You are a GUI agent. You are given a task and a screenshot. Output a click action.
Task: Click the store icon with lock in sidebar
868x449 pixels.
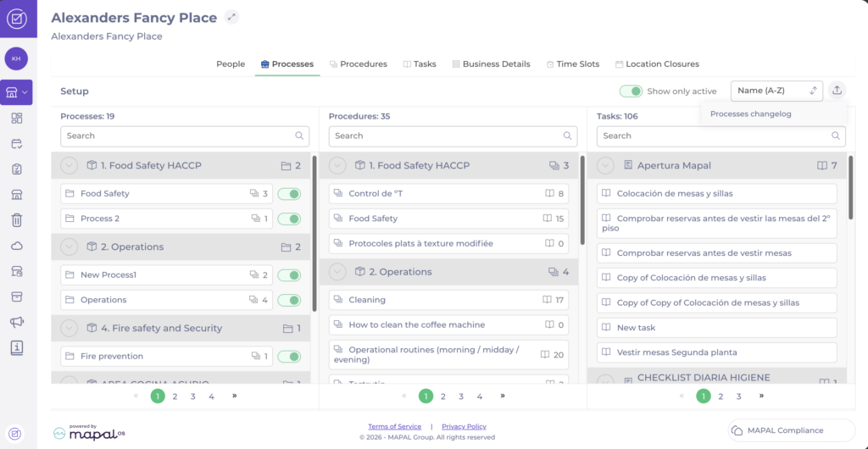click(17, 271)
